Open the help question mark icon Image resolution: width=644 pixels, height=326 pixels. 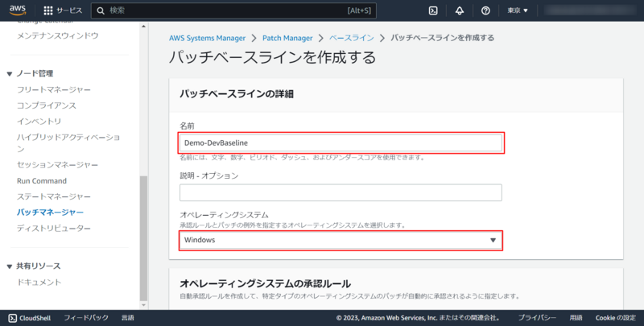[485, 10]
